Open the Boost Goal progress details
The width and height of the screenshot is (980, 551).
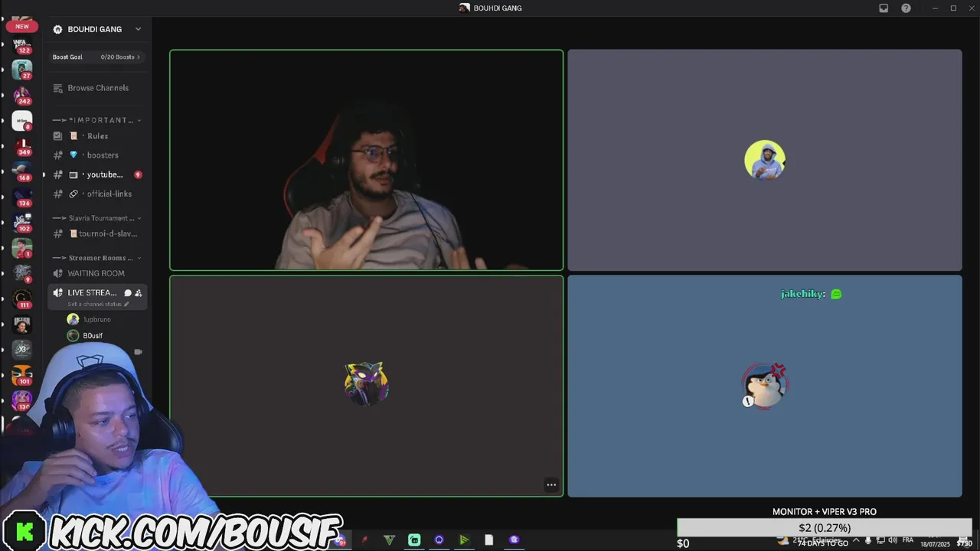96,57
